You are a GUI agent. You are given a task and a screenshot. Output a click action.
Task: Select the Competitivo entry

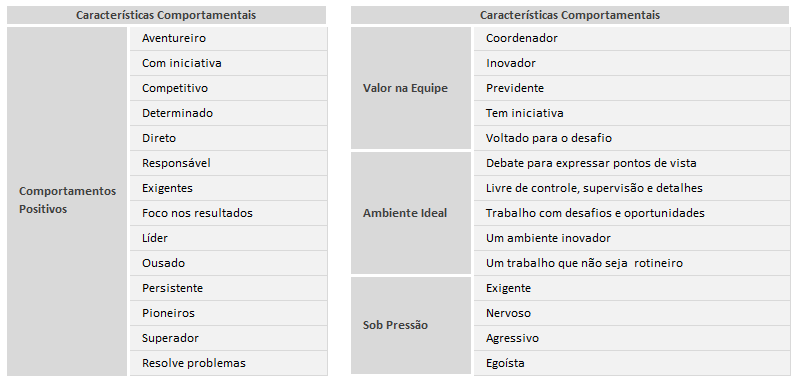click(228, 88)
